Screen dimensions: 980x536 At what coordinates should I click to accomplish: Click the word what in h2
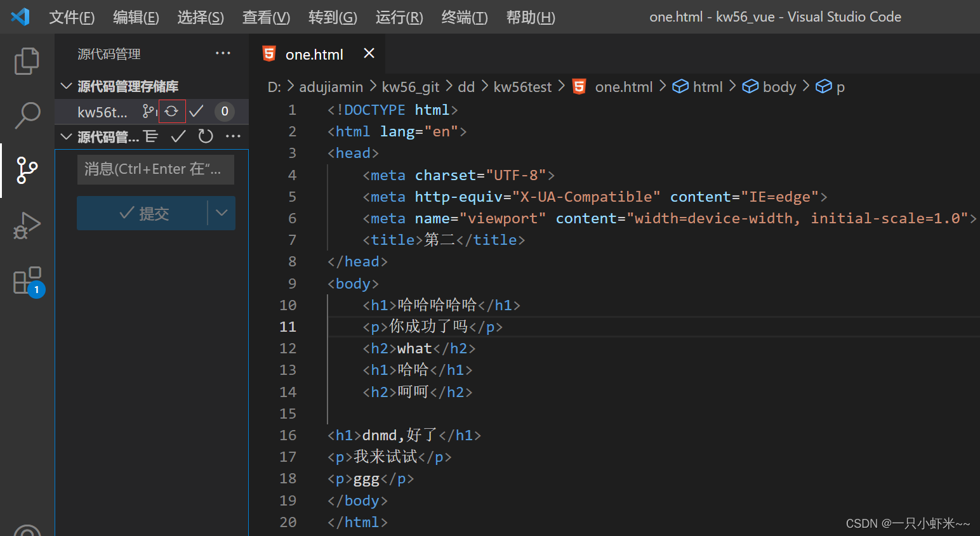414,348
